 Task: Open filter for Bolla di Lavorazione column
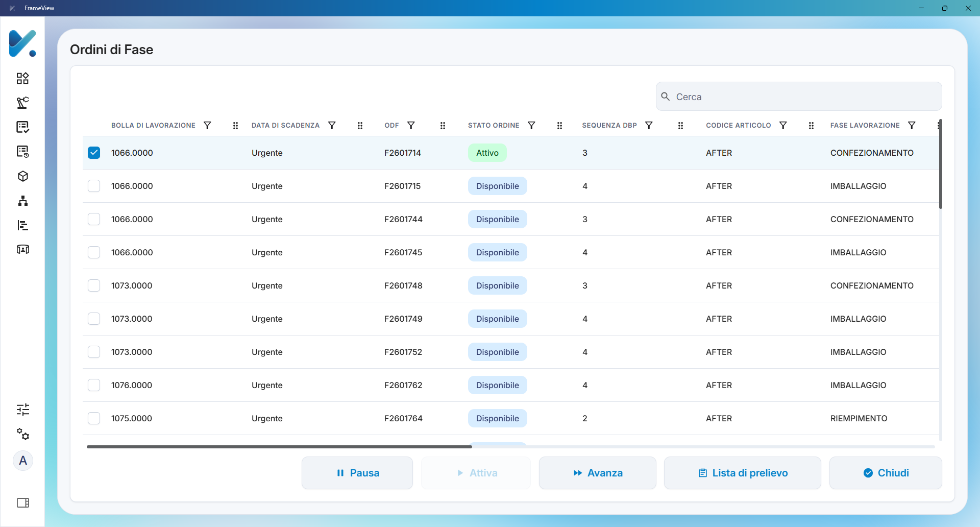coord(207,126)
